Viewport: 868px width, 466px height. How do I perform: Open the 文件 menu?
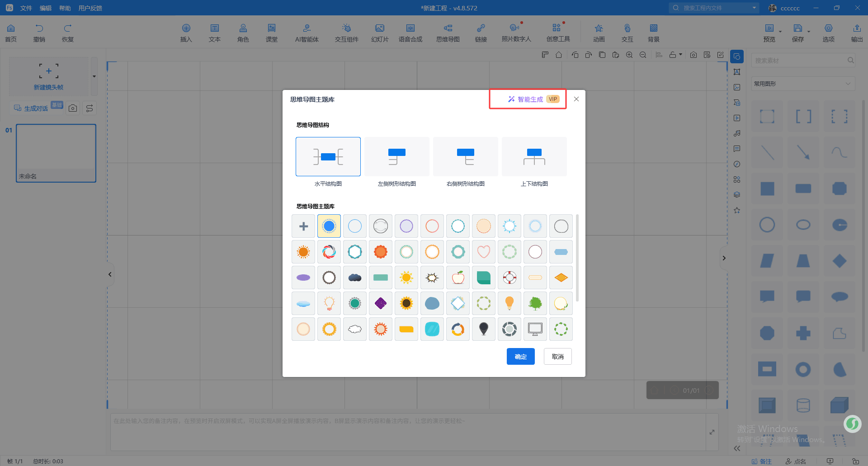point(26,8)
